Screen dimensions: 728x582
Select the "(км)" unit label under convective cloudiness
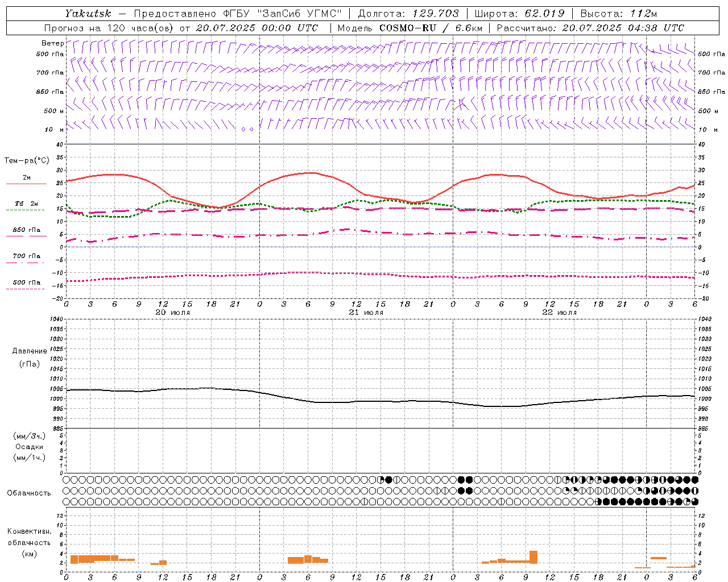tap(30, 554)
